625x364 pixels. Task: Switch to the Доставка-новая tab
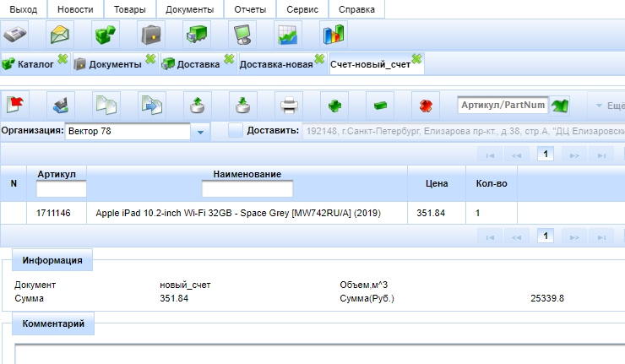[x=276, y=64]
